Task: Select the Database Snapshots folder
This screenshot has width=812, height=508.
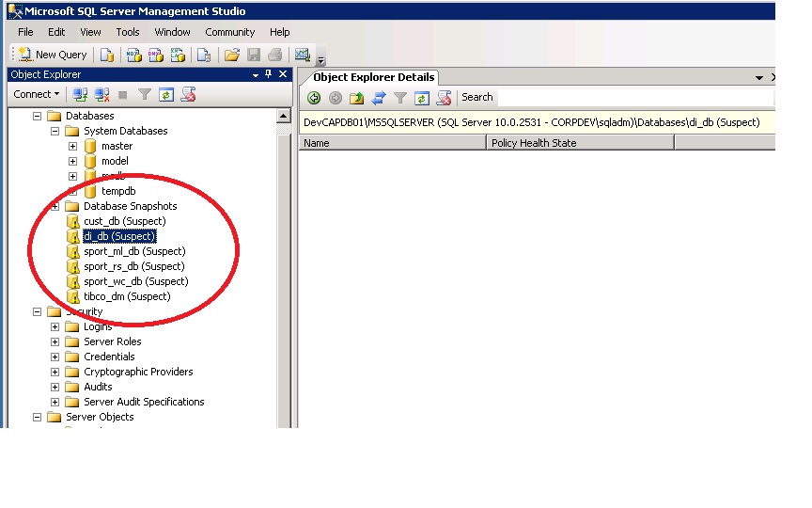Action: [x=131, y=206]
